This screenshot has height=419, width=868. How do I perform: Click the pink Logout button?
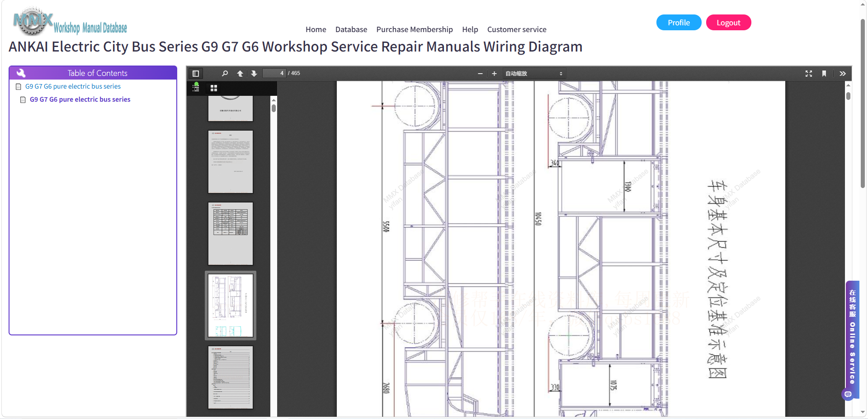click(728, 23)
